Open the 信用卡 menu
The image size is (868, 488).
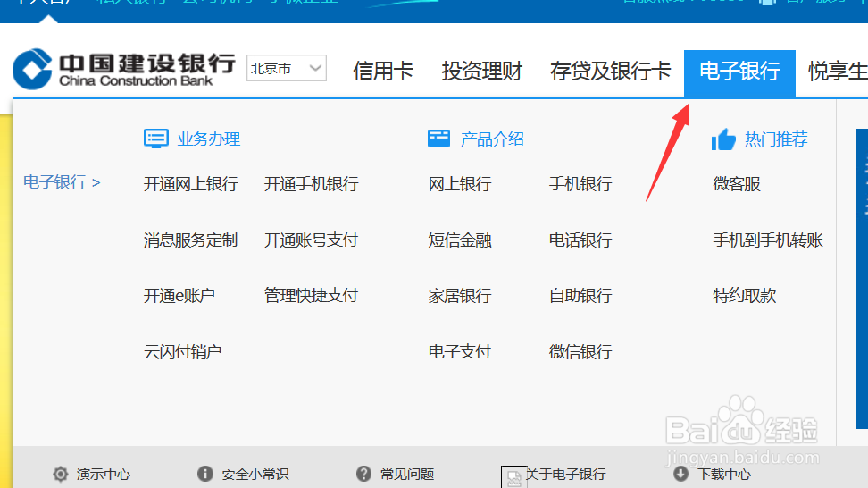pyautogui.click(x=383, y=72)
